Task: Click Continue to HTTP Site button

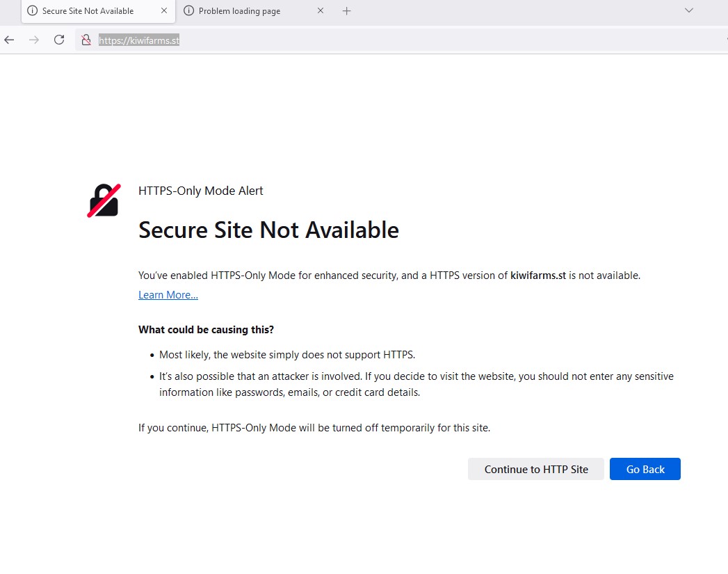Action: pyautogui.click(x=536, y=469)
